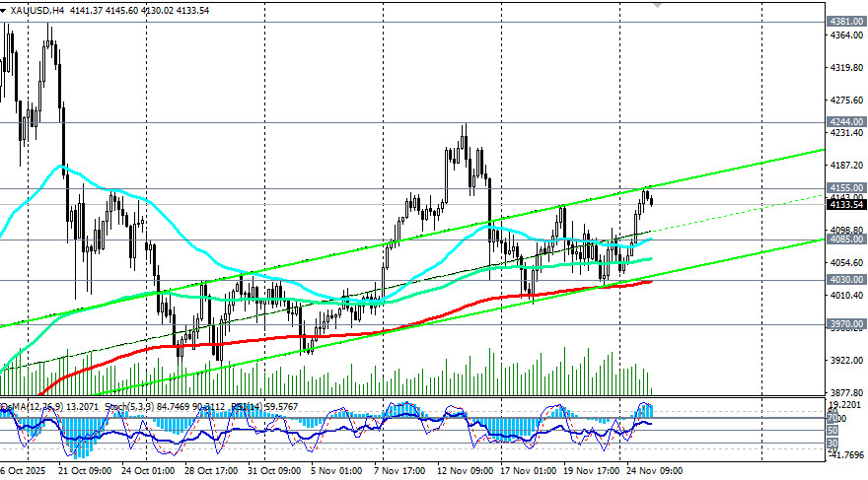Click the OsMA(12,26,9) indicator label
The image size is (868, 480).
click(x=33, y=407)
